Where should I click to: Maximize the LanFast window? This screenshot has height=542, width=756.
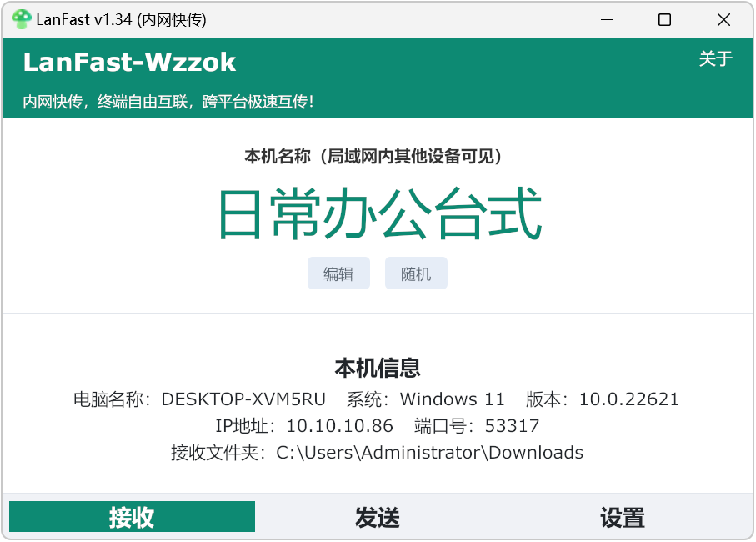[664, 20]
